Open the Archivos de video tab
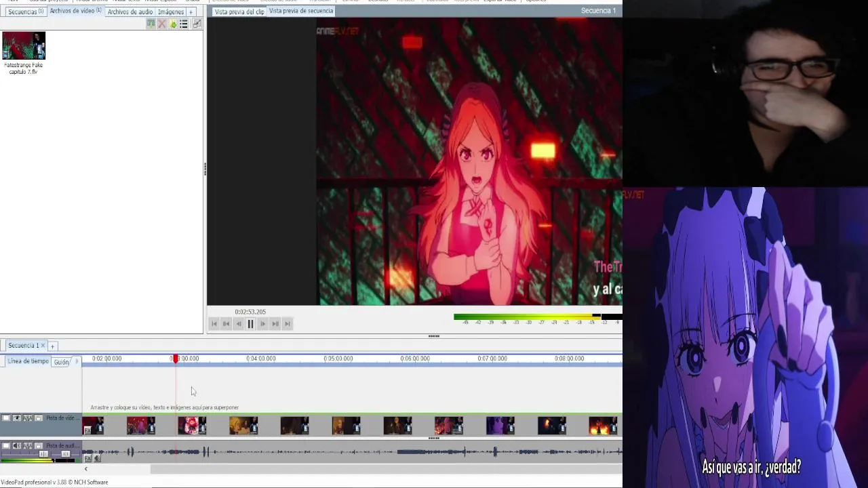 tap(75, 11)
